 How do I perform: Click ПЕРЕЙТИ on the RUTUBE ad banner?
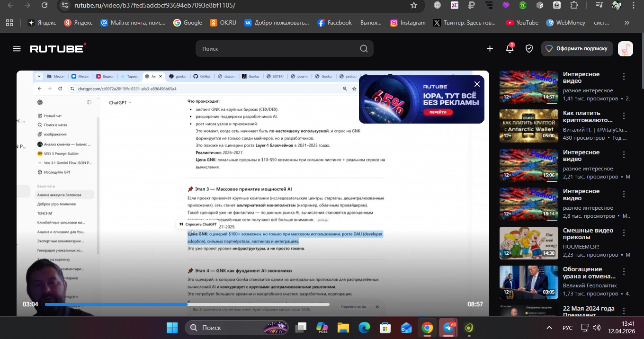click(438, 113)
